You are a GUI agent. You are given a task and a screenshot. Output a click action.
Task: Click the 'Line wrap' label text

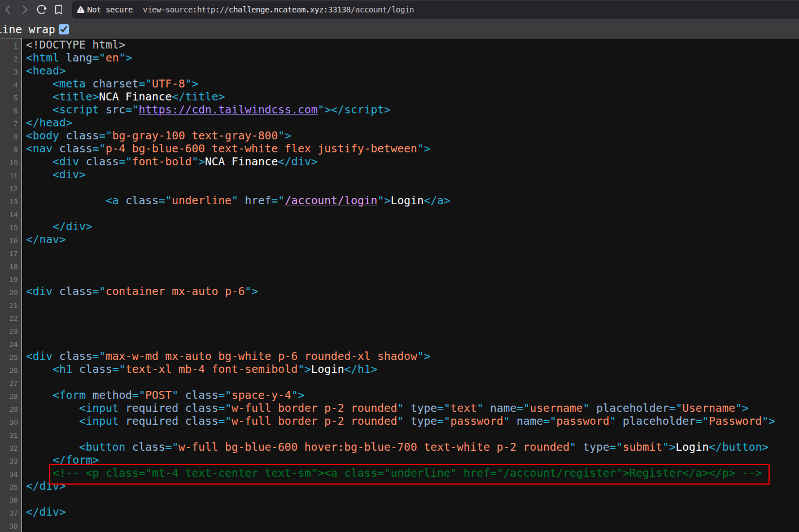(27, 29)
